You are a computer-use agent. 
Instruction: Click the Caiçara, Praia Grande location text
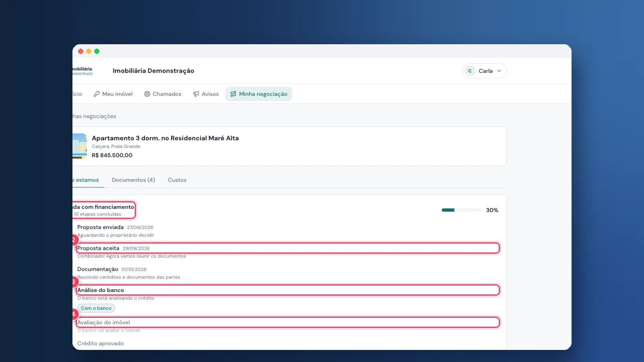pos(116,146)
